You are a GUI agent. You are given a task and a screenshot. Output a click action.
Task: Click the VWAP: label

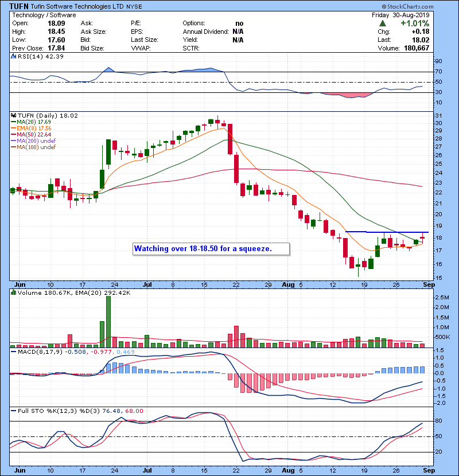click(x=141, y=48)
